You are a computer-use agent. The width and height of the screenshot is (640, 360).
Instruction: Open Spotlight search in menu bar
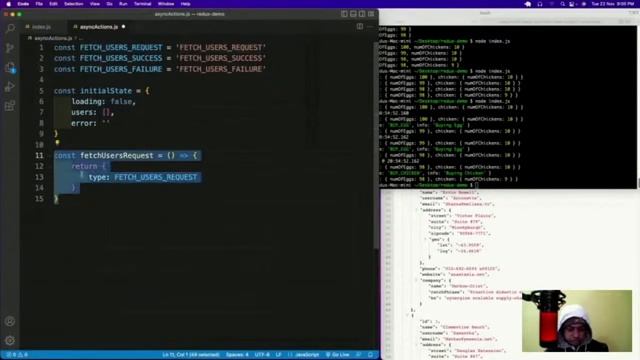(x=562, y=4)
